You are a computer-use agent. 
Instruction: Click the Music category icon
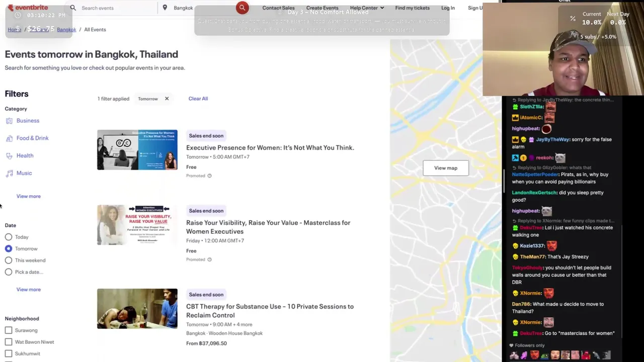[9, 173]
